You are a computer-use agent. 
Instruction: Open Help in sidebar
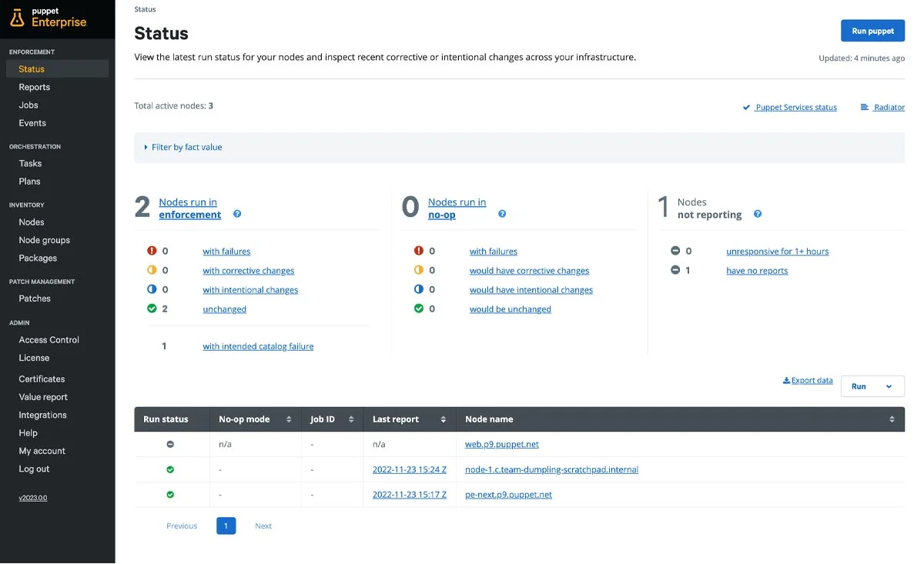coord(28,432)
